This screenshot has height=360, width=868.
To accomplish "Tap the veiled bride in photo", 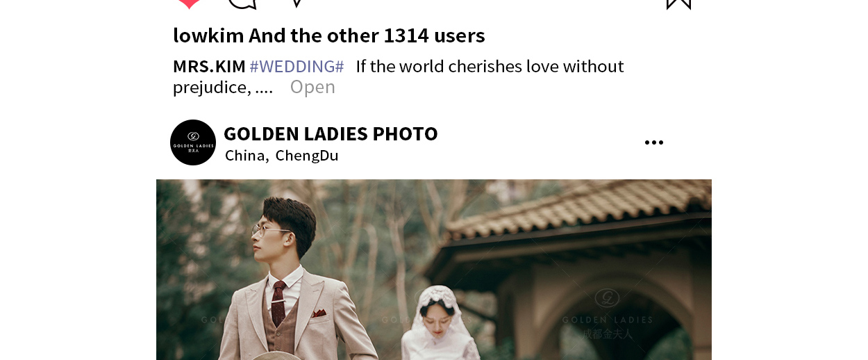I will tap(437, 323).
